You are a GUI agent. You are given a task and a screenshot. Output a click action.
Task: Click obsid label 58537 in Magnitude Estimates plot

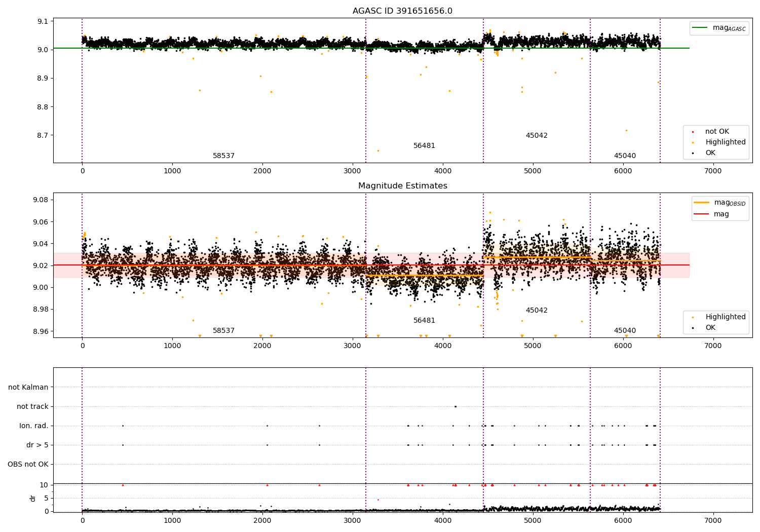point(223,331)
